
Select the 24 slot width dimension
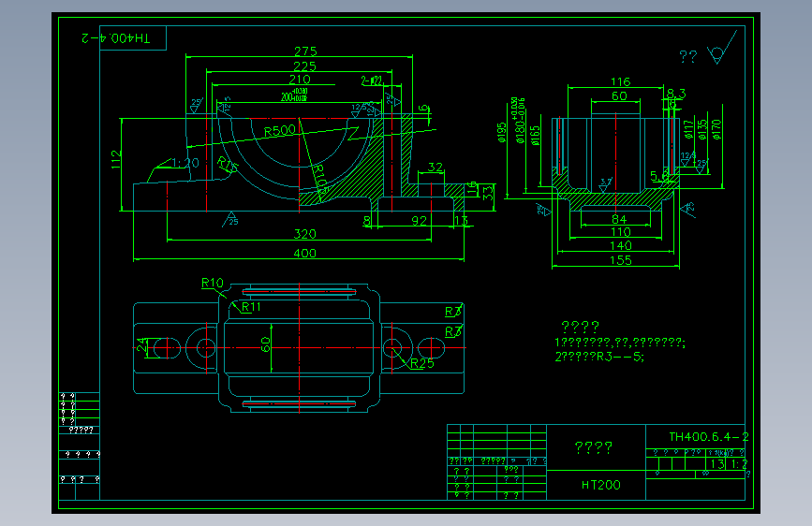141,344
